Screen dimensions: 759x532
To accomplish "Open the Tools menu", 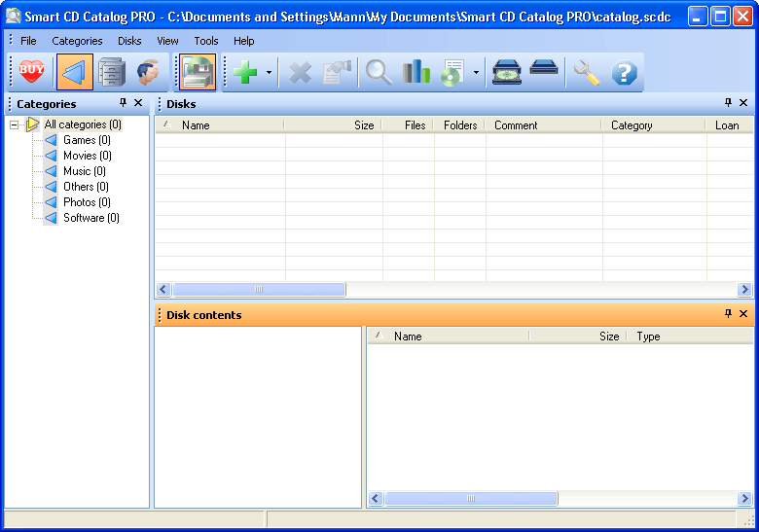I will (x=206, y=41).
